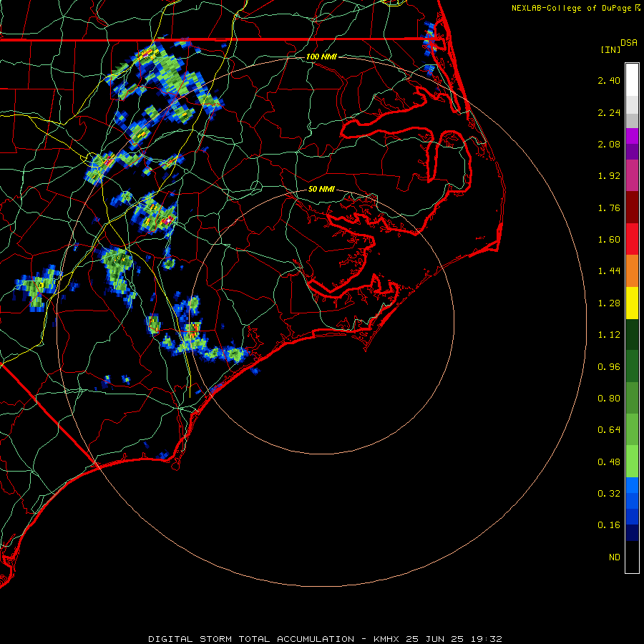The height and width of the screenshot is (644, 644).
Task: Select the 2.08 legend value
Action: [609, 144]
